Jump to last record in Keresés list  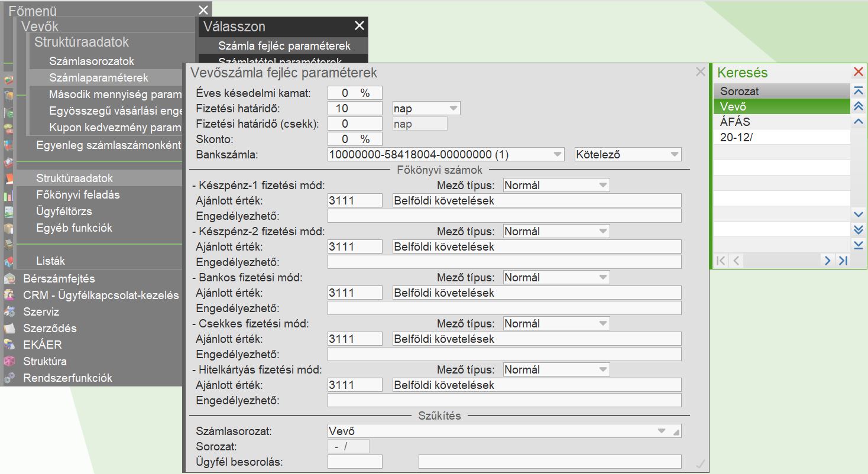(859, 245)
